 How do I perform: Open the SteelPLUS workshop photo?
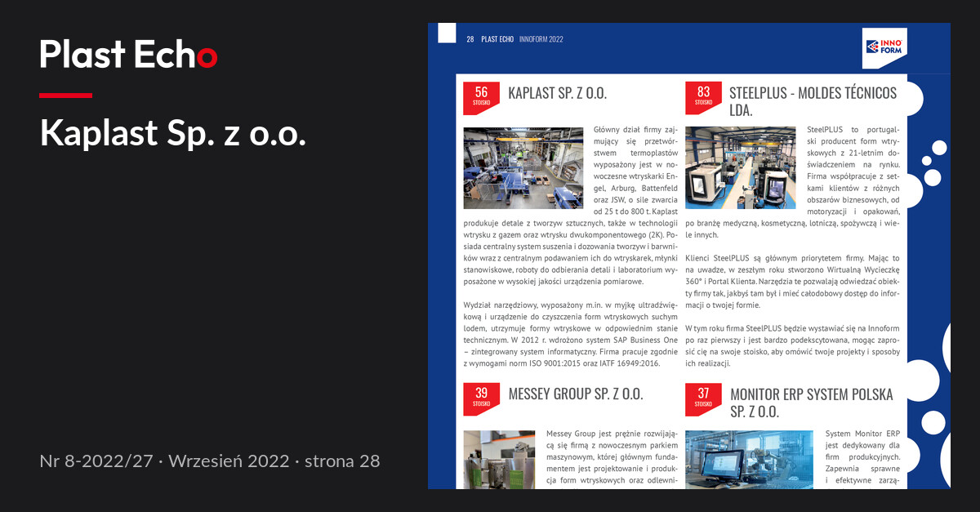(741, 167)
